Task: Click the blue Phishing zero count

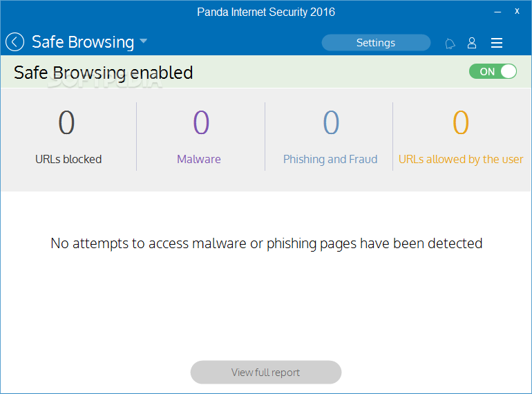Action: (331, 122)
